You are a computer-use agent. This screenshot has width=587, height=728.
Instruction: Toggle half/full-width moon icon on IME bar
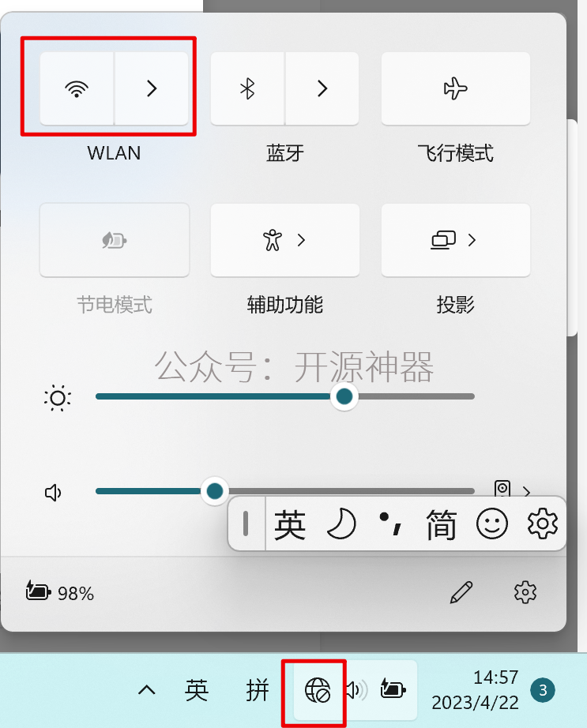click(x=341, y=524)
